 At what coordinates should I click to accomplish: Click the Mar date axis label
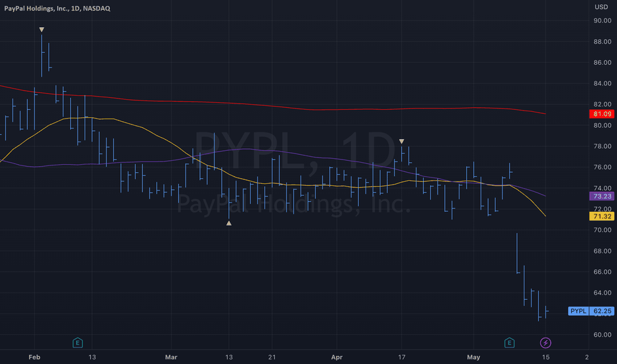[x=171, y=357]
